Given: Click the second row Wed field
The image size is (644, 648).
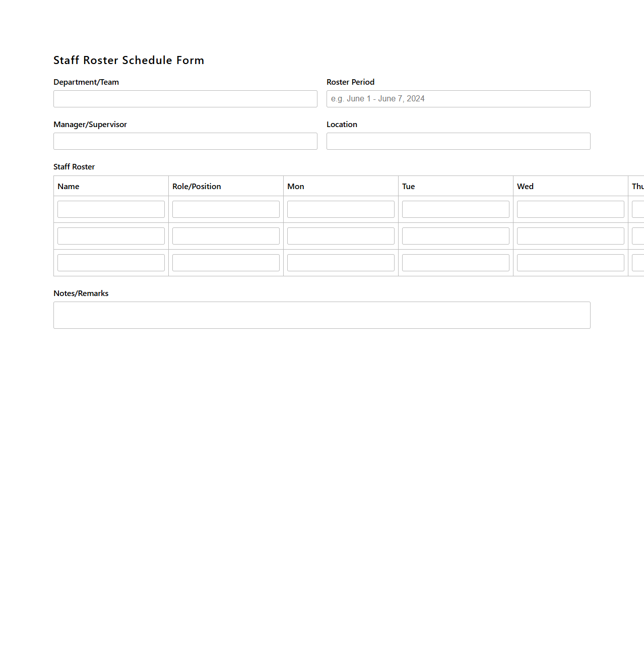Looking at the screenshot, I should point(570,235).
